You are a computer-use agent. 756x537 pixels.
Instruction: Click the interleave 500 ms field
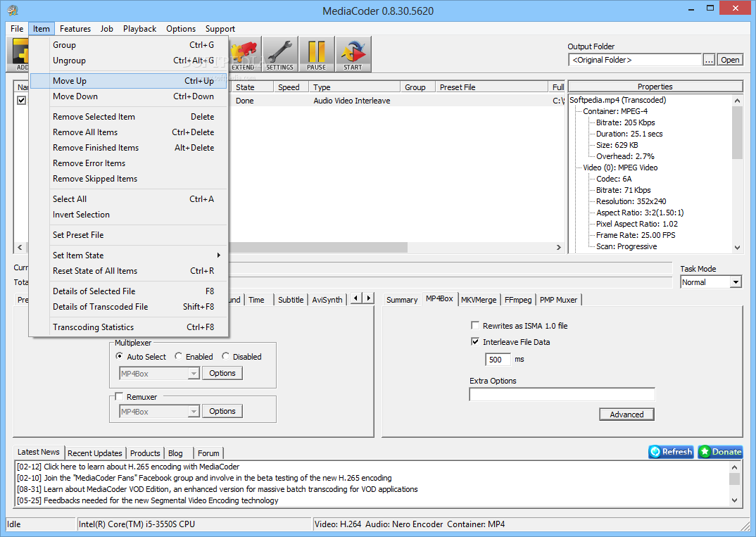pyautogui.click(x=497, y=359)
